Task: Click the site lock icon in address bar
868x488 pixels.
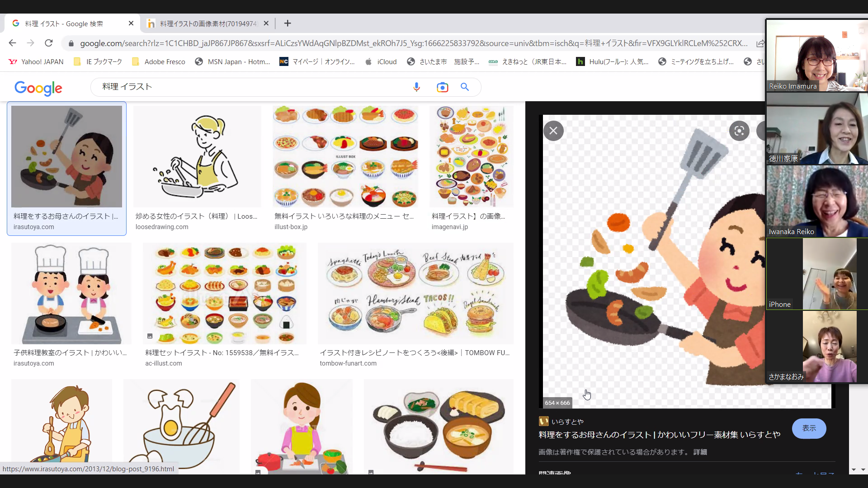Action: coord(71,43)
